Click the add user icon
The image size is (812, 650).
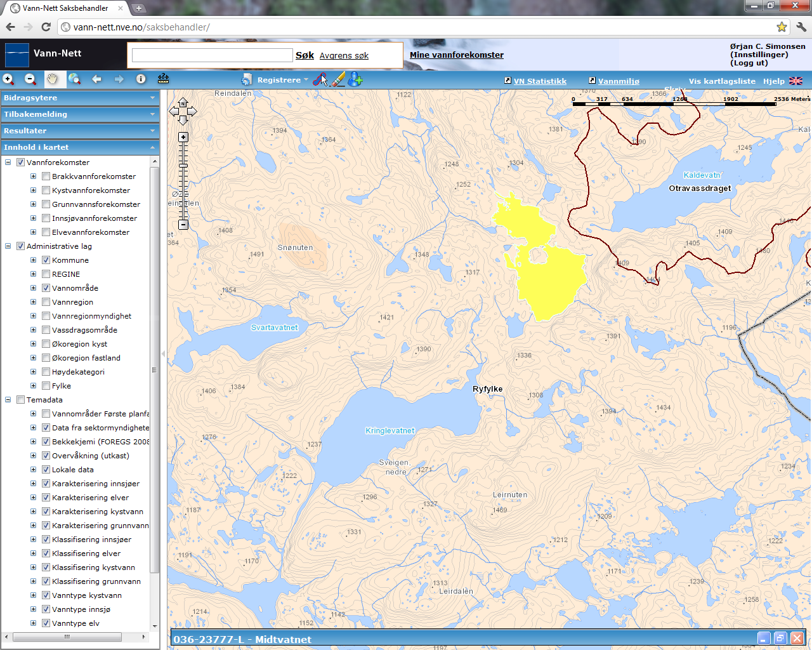[x=355, y=79]
